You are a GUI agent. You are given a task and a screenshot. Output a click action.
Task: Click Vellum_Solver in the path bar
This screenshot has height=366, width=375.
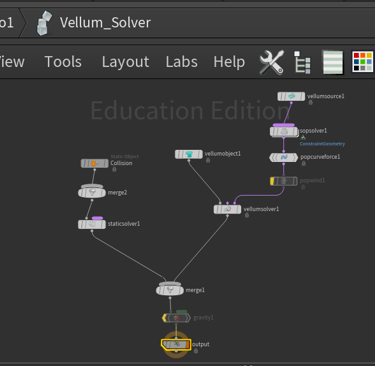pos(105,23)
